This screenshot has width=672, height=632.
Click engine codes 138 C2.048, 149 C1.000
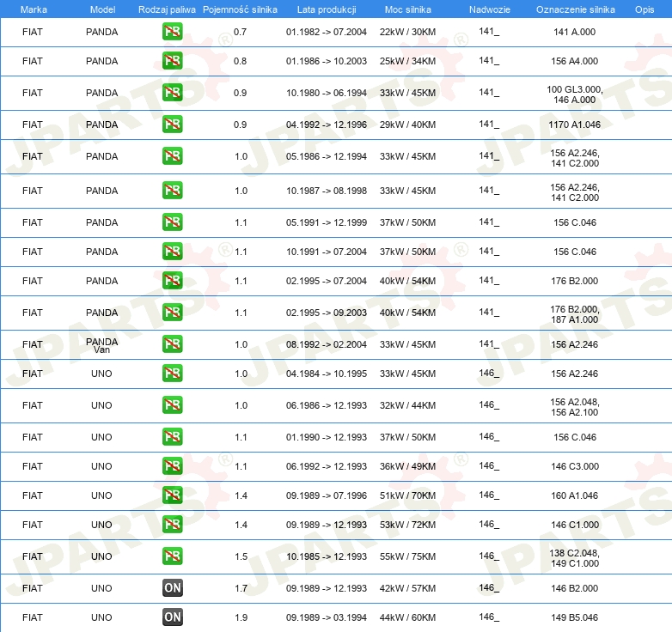pos(575,558)
